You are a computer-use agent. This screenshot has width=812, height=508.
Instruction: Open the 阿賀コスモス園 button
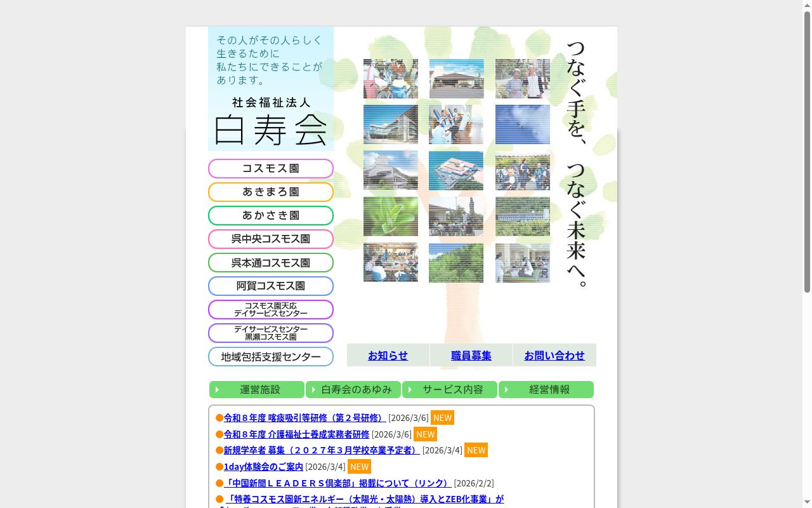271,286
